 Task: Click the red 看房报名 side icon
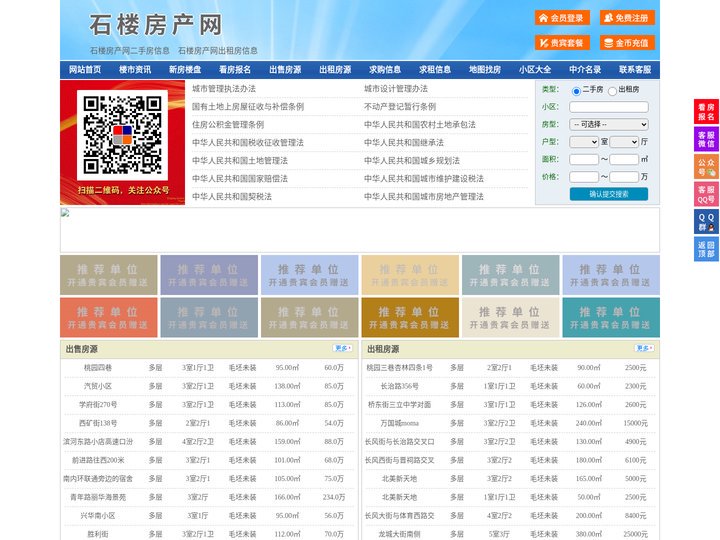coord(706,112)
